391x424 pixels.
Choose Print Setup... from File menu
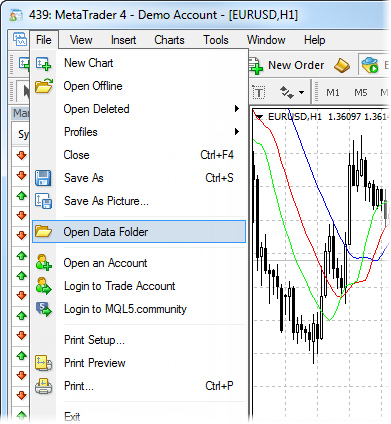94,340
